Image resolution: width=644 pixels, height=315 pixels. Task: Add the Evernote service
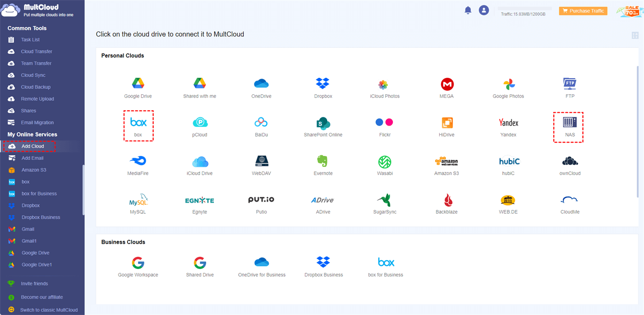tap(323, 161)
